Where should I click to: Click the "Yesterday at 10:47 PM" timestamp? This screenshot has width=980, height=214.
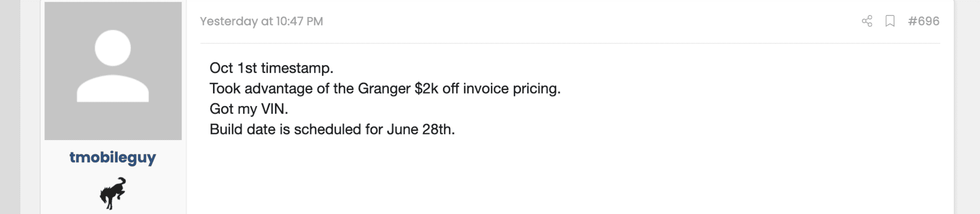[x=262, y=21]
